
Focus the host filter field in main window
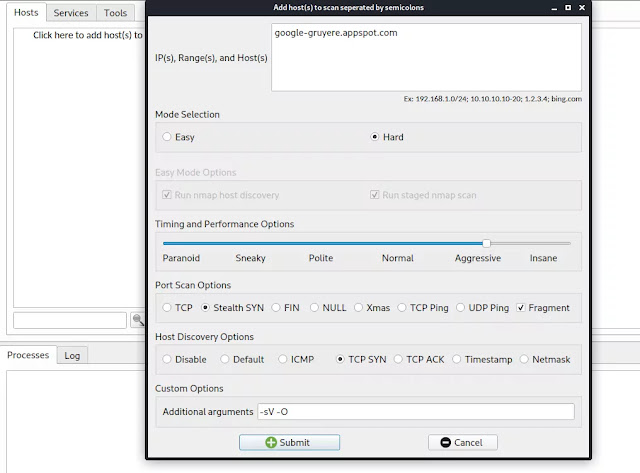point(70,320)
